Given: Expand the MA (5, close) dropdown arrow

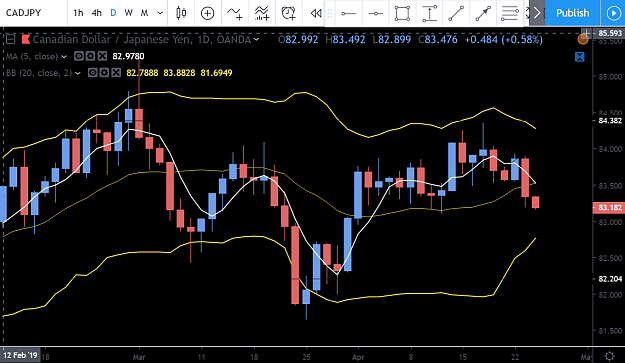Looking at the screenshot, I should [x=64, y=57].
